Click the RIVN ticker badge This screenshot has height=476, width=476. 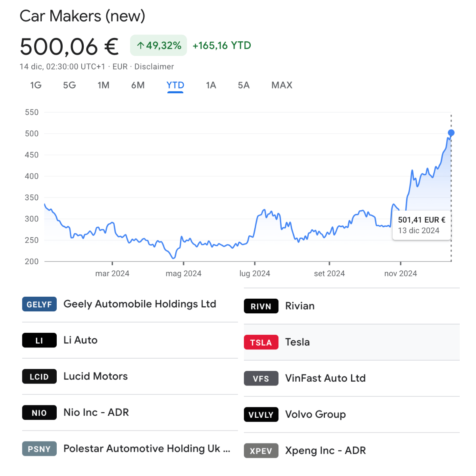[261, 306]
